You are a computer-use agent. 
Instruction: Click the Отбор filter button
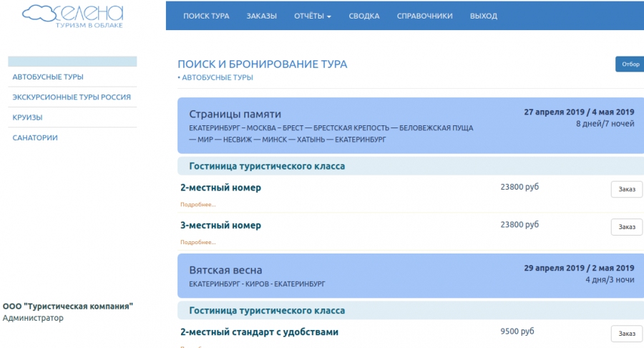630,64
